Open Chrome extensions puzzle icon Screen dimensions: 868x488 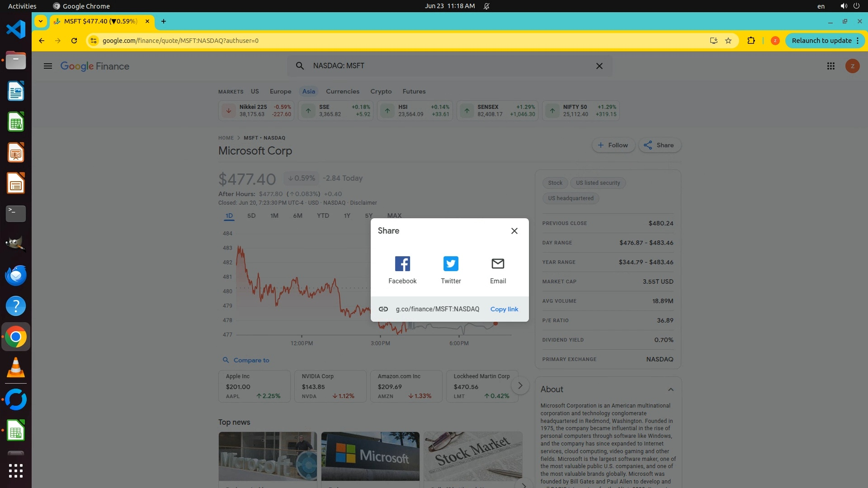point(751,41)
